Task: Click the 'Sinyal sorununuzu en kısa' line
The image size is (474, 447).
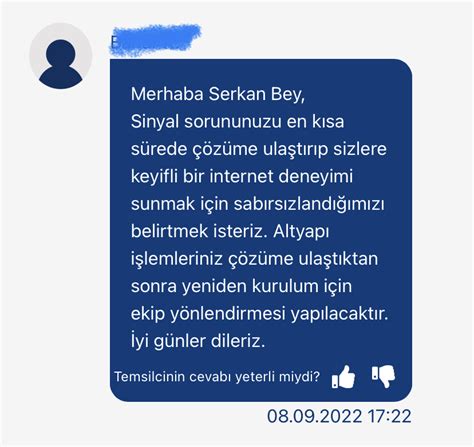Action: (237, 122)
